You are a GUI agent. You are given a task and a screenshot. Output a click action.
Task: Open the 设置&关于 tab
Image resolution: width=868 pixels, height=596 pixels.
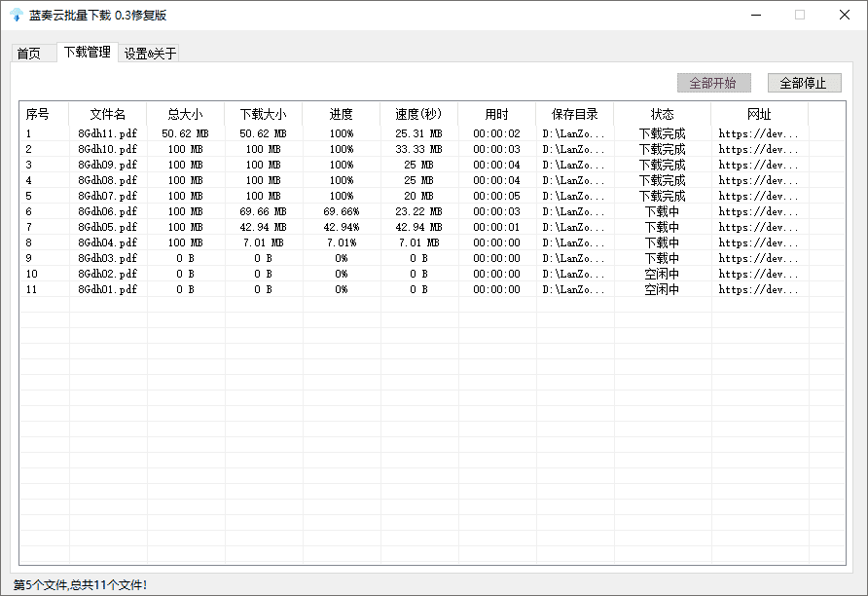coord(150,54)
